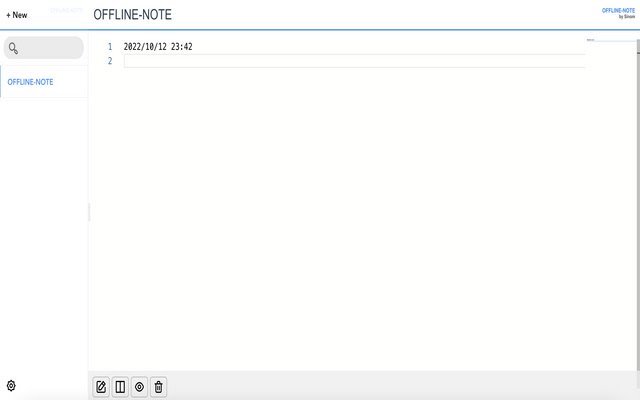This screenshot has width=640, height=400.
Task: Create a new note with + New
Action: click(17, 15)
